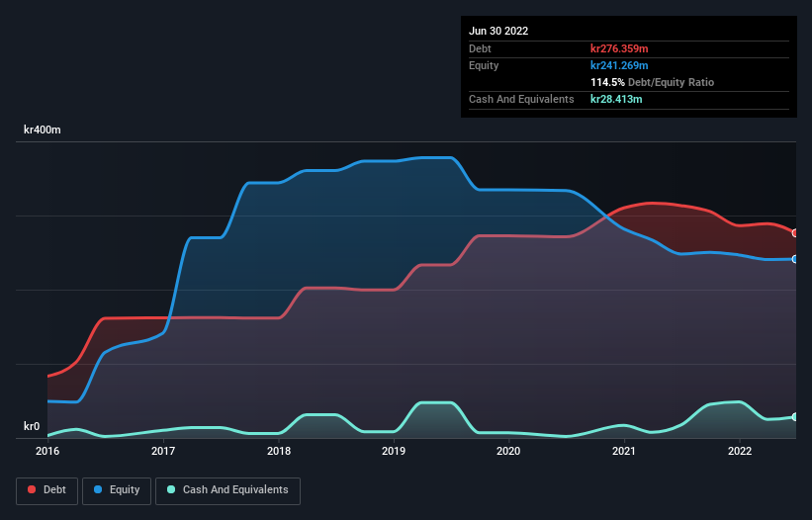The image size is (812, 520).
Task: Toggle the Cash And Equivalents legend button
Action: pyautogui.click(x=227, y=490)
